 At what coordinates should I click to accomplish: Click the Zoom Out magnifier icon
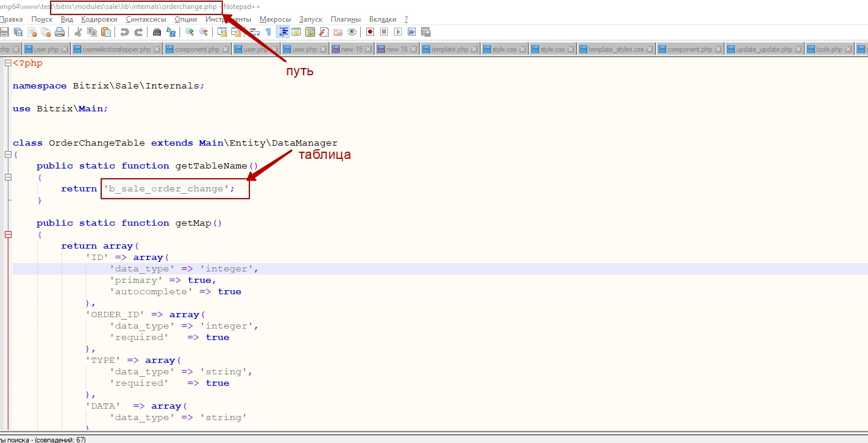pyautogui.click(x=204, y=32)
